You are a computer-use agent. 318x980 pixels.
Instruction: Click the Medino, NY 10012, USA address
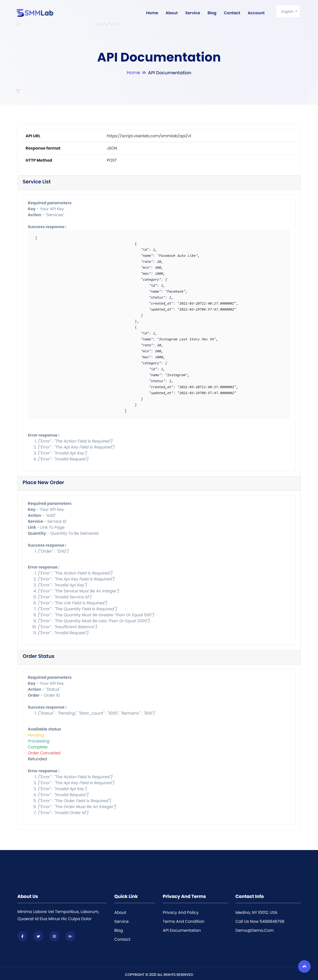click(256, 912)
